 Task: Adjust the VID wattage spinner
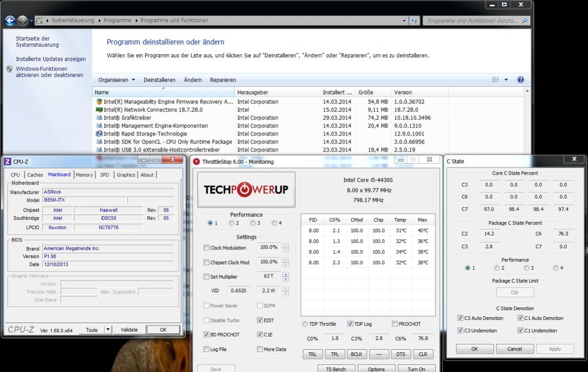point(286,291)
